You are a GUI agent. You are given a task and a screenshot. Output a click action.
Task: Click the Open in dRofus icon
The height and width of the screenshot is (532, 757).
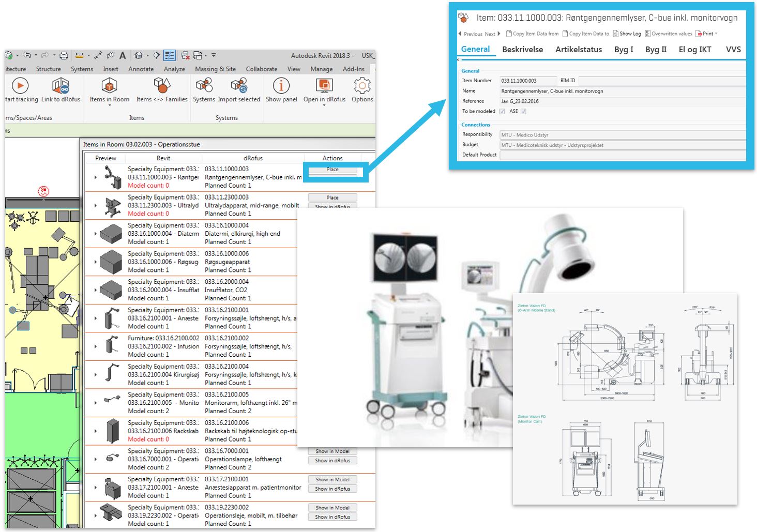click(324, 85)
